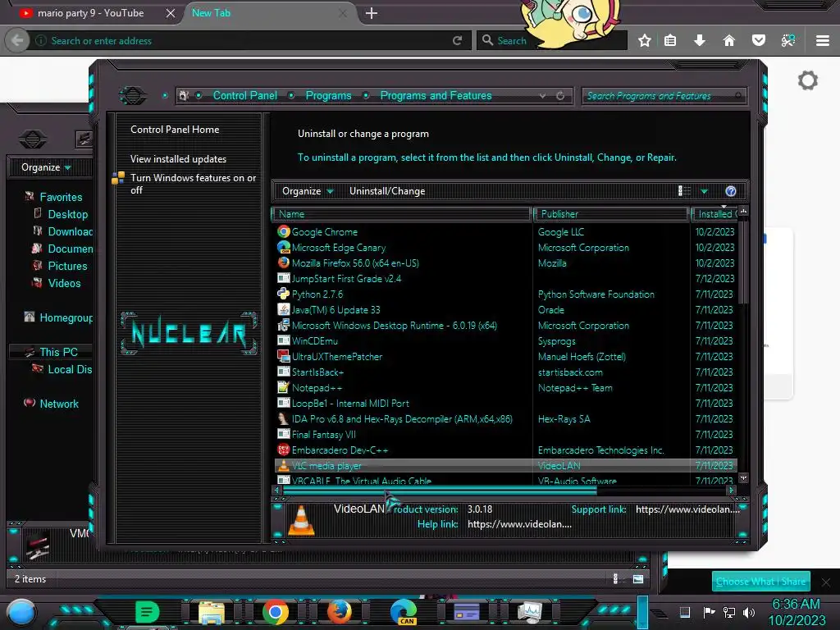840x630 pixels.
Task: Click the scroll down arrow of program list
Action: (x=743, y=477)
